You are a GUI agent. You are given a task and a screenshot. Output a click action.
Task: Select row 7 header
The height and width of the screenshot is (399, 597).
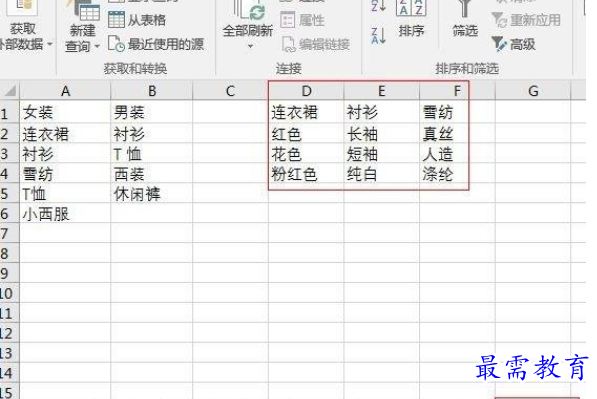[x=9, y=233]
